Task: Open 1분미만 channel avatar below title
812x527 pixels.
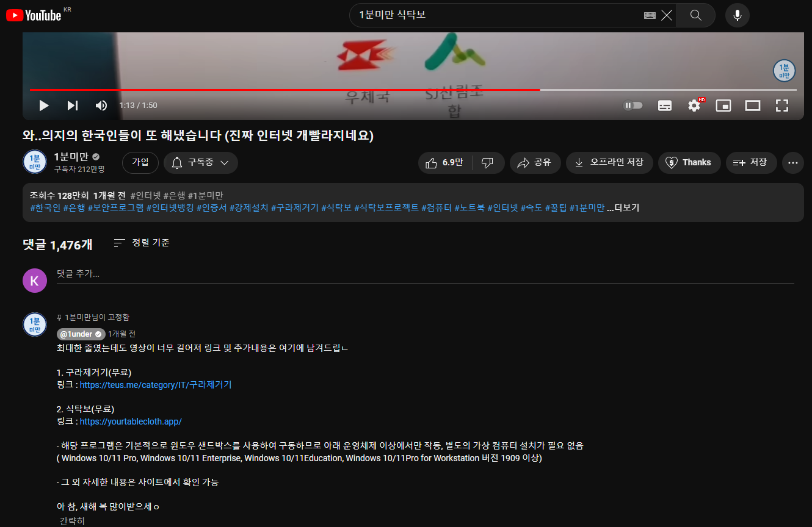Action: [x=35, y=162]
